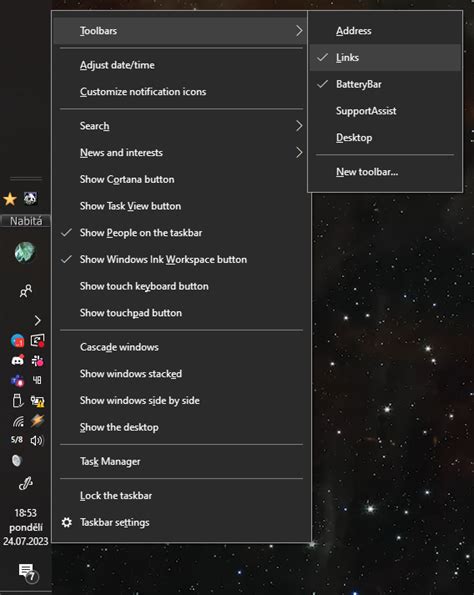Choose Show windows side by side
This screenshot has height=595, width=474.
[181, 400]
